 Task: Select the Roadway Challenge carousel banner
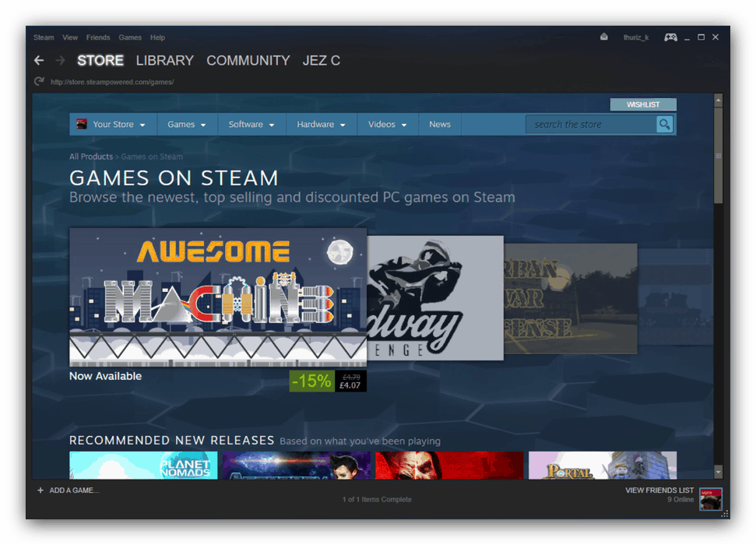coord(435,297)
